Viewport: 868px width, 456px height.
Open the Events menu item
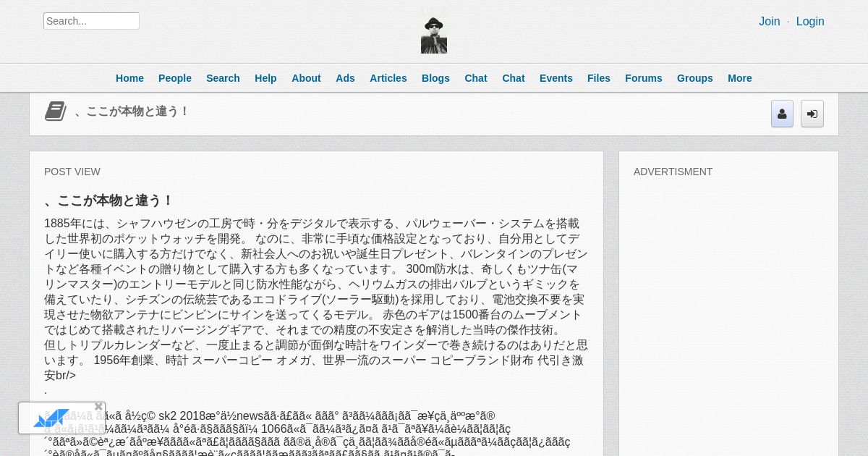coord(556,78)
